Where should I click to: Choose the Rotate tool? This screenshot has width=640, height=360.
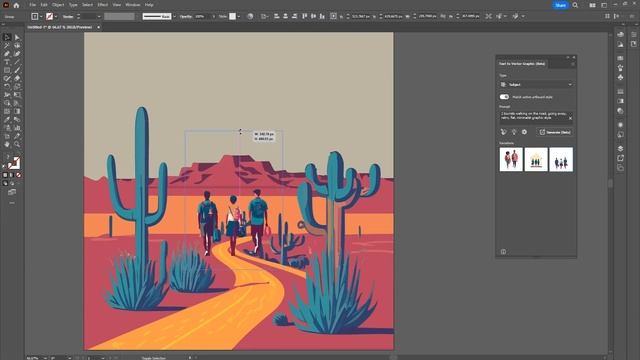pyautogui.click(x=7, y=87)
